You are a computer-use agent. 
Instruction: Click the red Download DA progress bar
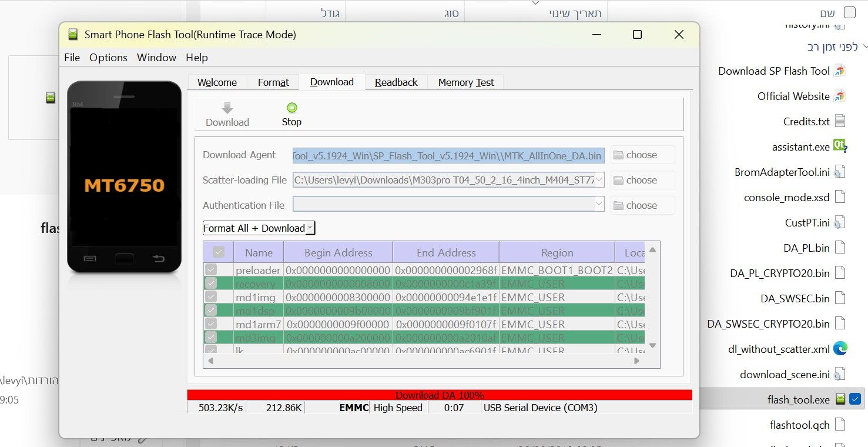point(440,395)
